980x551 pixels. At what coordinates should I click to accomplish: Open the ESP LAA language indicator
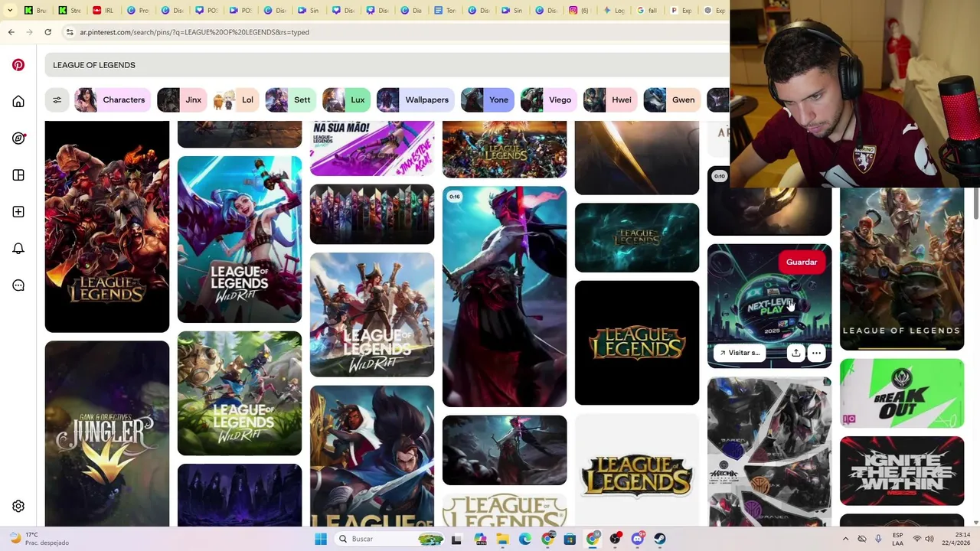[898, 539]
